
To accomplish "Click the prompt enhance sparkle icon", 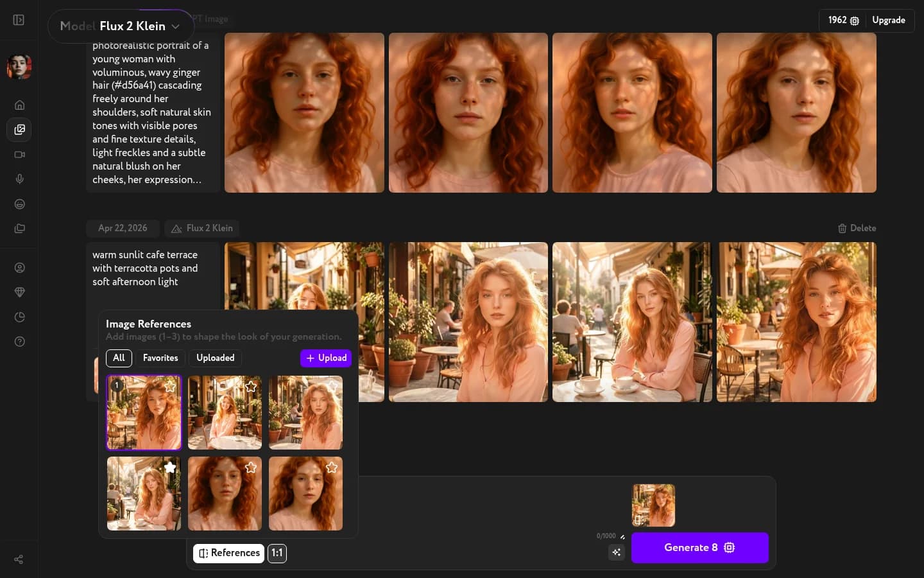I will point(616,552).
